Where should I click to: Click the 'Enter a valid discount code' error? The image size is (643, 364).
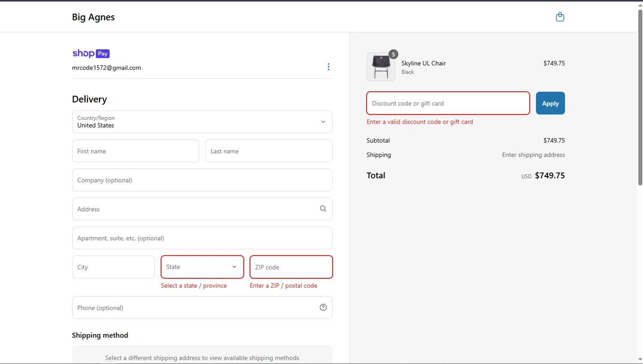tap(420, 122)
